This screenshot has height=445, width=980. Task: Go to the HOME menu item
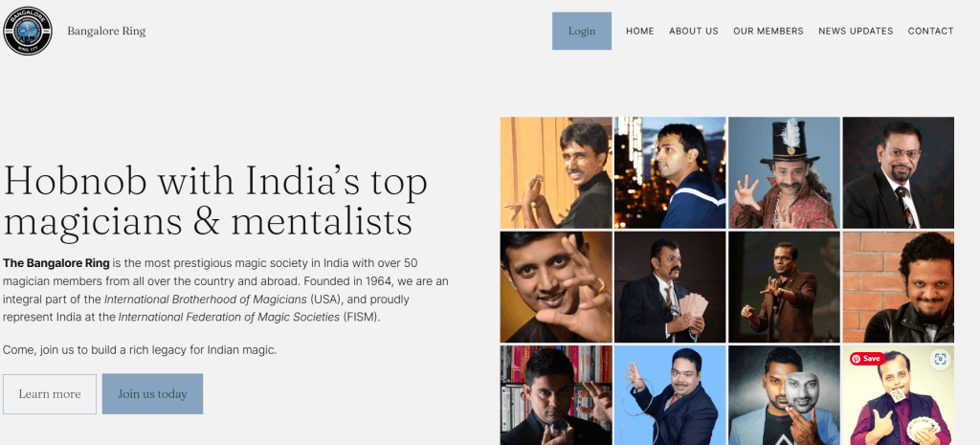pos(640,31)
